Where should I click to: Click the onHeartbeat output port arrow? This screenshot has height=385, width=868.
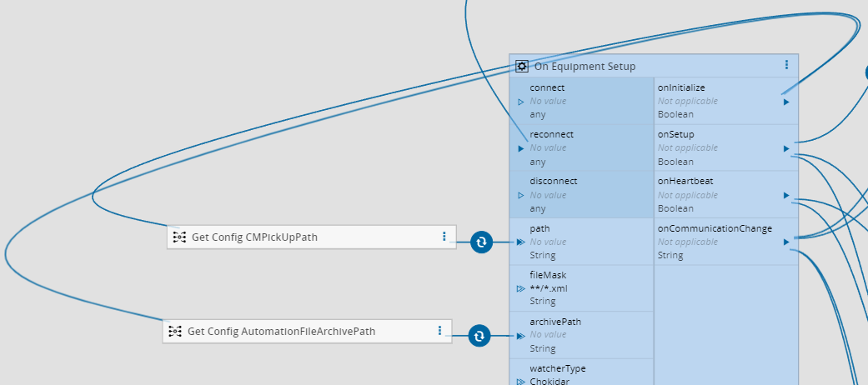[786, 195]
